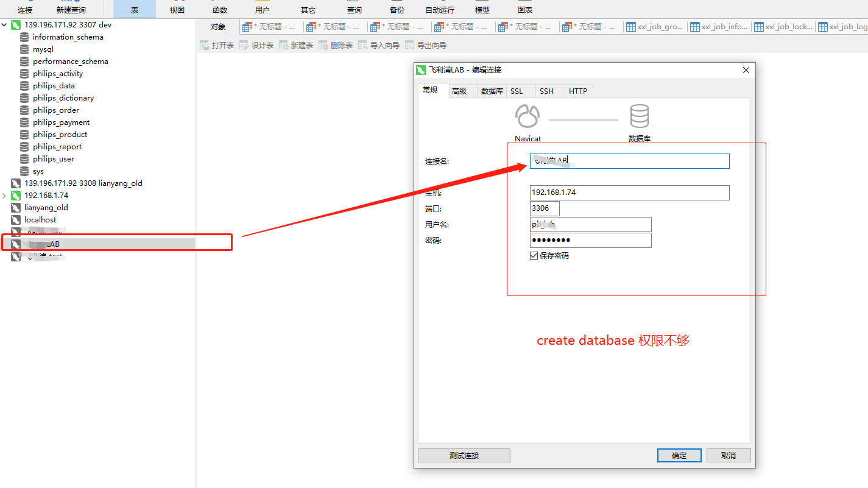This screenshot has width=868, height=488.
Task: Expand the 192.168.1.74 connection node
Action: coord(4,195)
